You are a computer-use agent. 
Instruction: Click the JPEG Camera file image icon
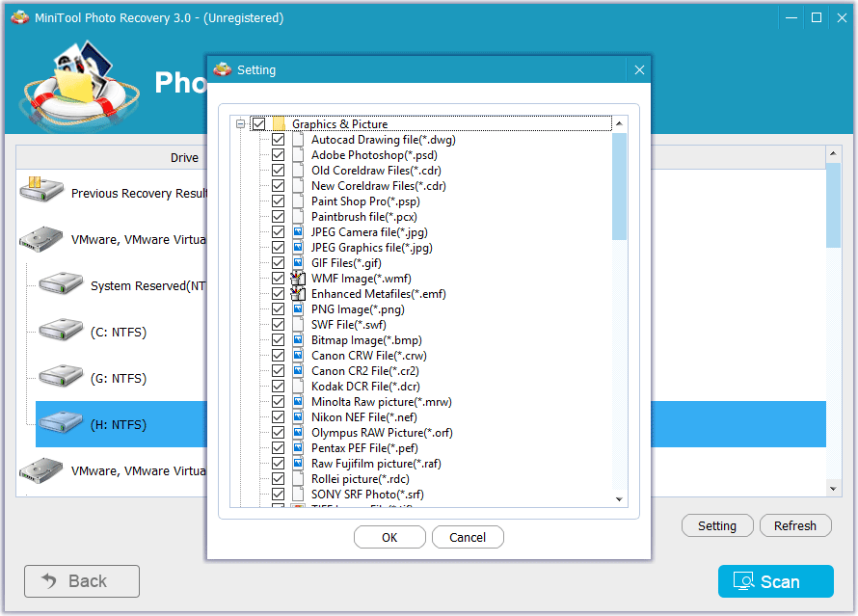298,232
